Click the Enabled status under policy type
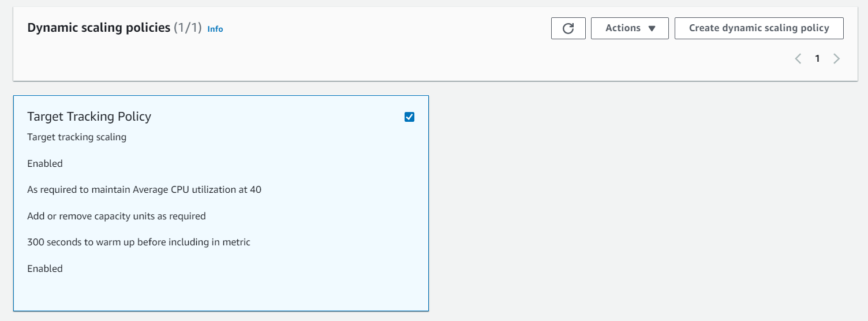868x321 pixels. tap(45, 163)
